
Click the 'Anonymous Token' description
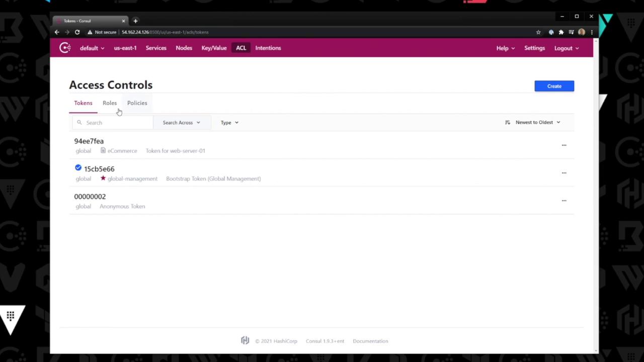coord(122,206)
